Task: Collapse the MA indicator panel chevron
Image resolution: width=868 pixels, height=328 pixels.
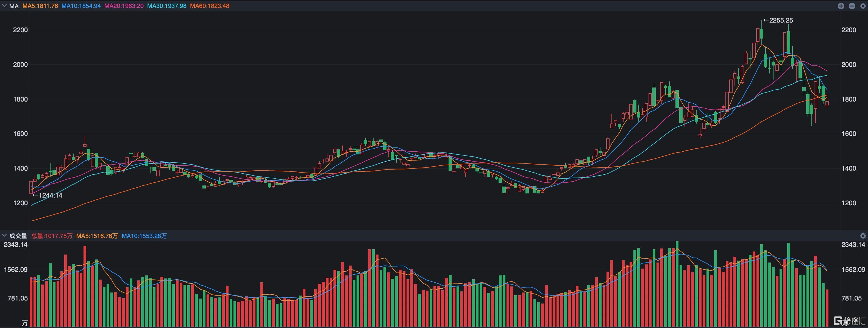Action: click(x=4, y=6)
